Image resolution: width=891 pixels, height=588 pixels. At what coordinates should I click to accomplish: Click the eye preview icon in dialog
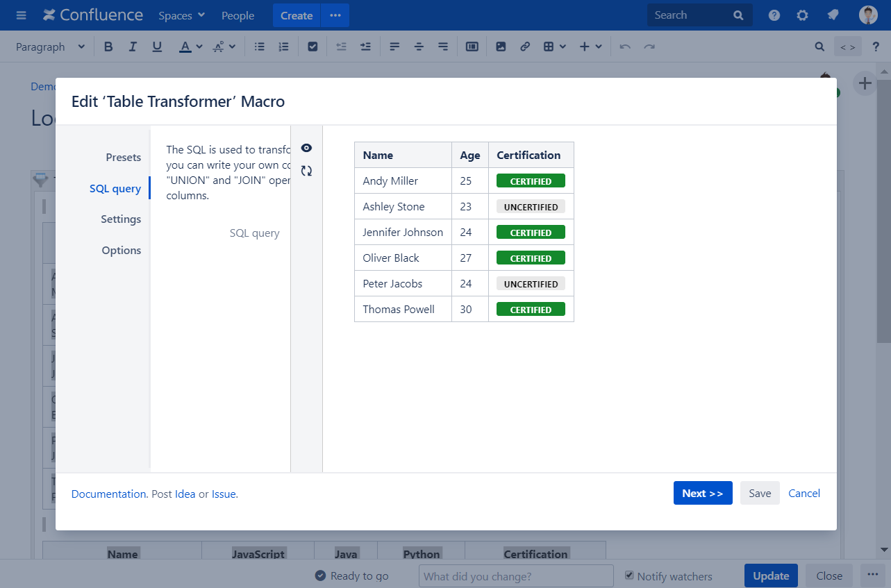coord(306,148)
